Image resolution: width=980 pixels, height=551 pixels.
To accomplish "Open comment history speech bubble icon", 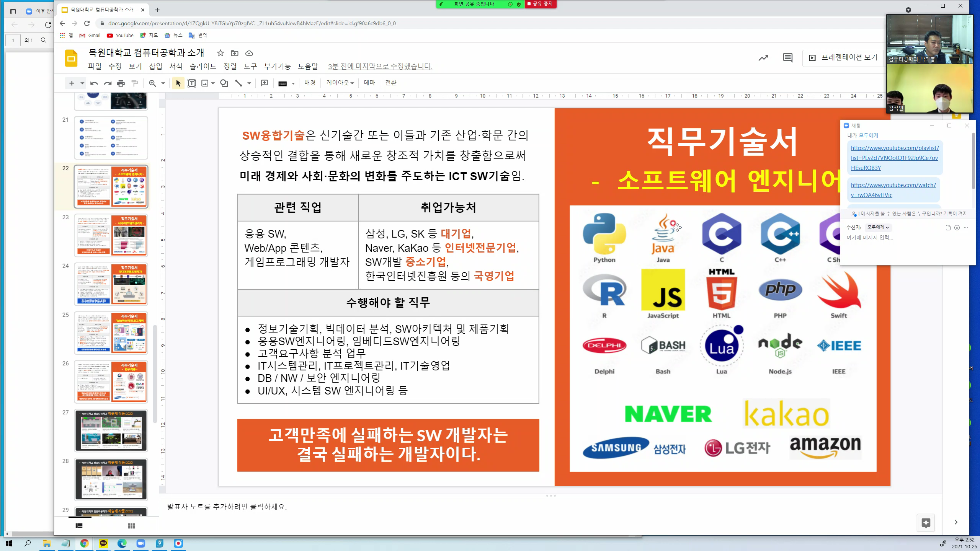I will point(787,58).
